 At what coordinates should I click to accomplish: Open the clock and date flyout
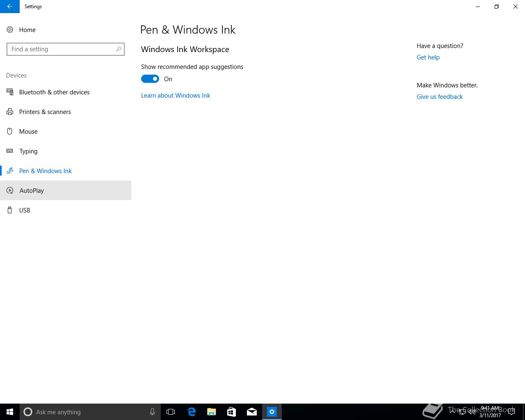pos(490,412)
